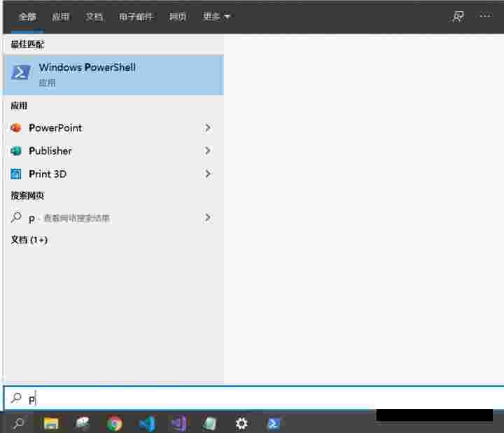Screen dimensions: 504x433
Task: Switch to the 应用 (Apps) tab
Action: point(61,16)
